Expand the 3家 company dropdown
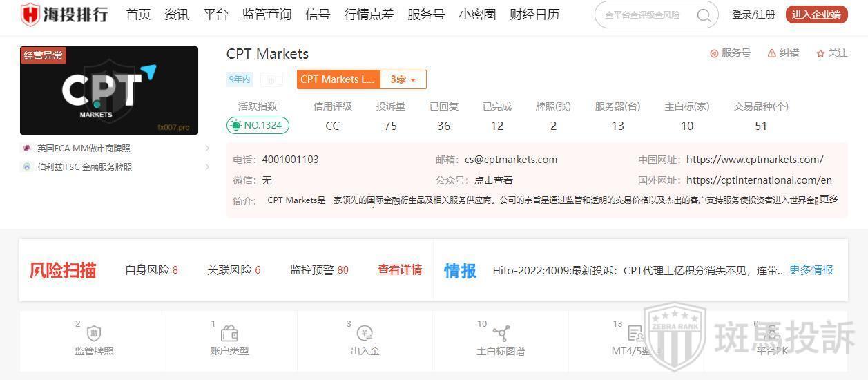Screen dimensions: 868x380 tap(404, 79)
